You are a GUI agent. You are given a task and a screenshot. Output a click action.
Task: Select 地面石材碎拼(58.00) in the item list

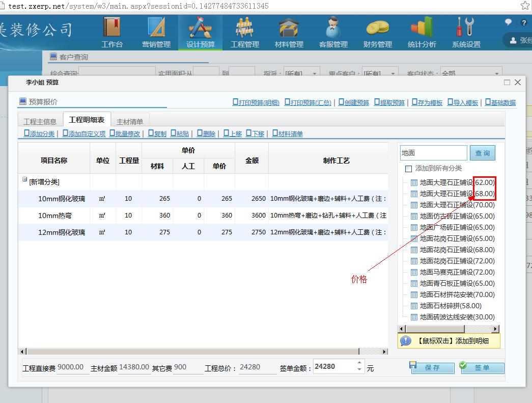tap(450, 306)
